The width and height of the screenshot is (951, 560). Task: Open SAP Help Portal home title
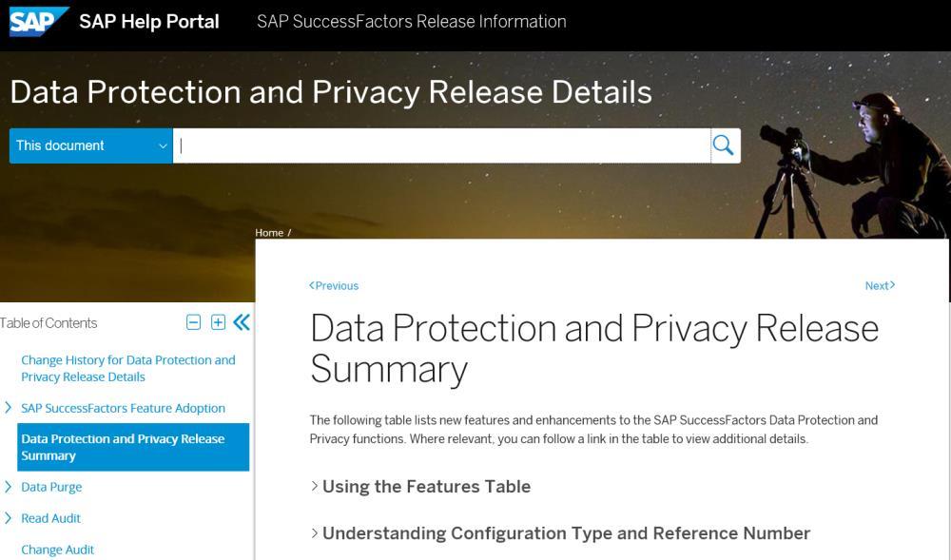tap(149, 22)
